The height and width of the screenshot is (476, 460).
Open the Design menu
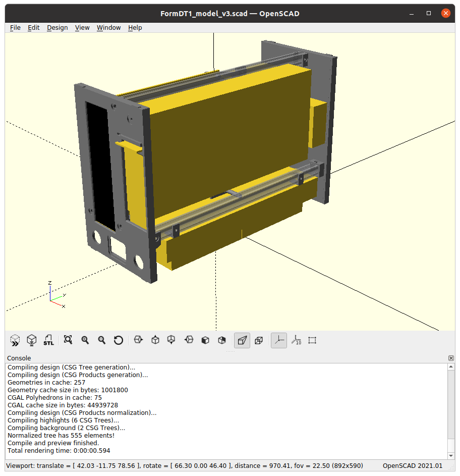point(57,28)
